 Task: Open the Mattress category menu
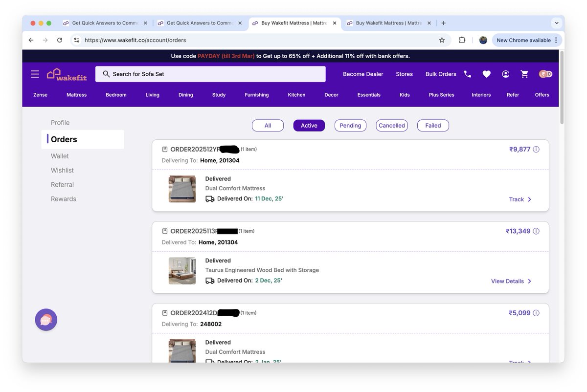click(76, 95)
